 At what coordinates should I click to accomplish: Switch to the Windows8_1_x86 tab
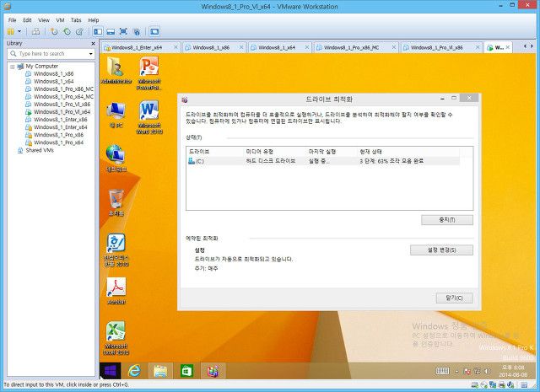coord(211,47)
